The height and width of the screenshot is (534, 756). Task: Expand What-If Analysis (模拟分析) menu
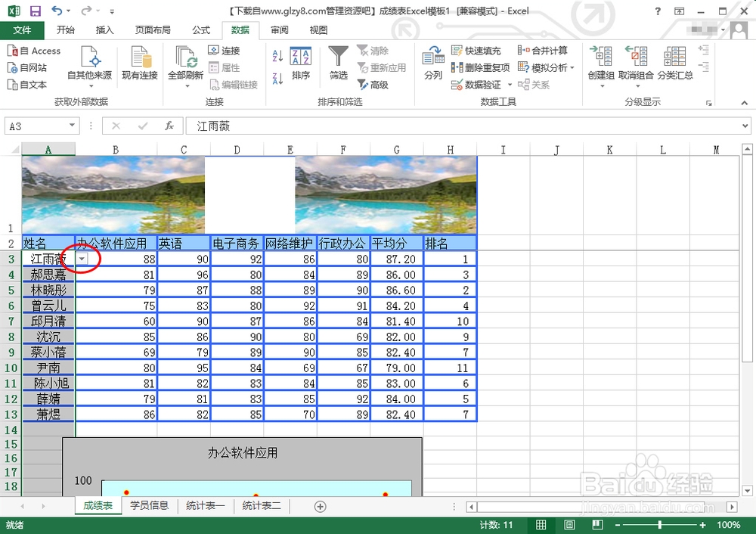click(x=546, y=67)
